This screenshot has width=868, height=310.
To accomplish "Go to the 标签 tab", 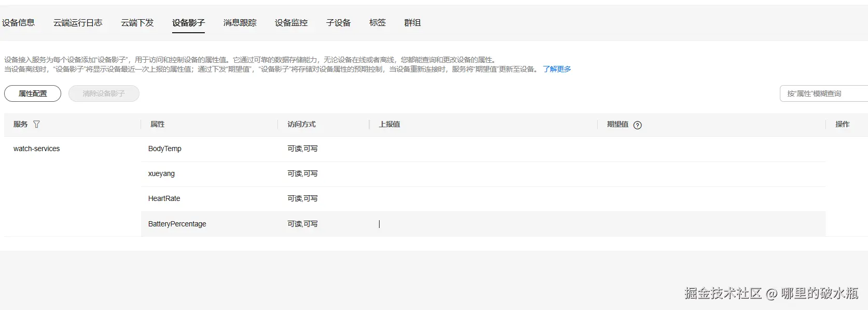I will point(377,23).
